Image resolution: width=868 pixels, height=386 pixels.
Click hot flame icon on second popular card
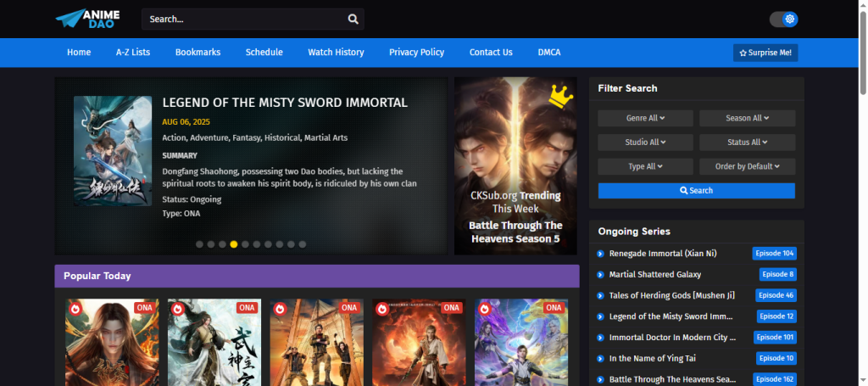(177, 309)
